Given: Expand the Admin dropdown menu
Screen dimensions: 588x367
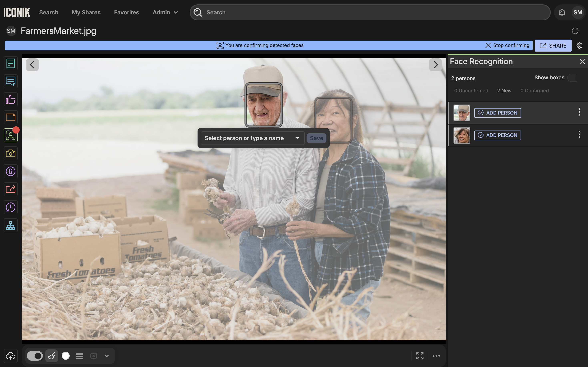Looking at the screenshot, I should pyautogui.click(x=165, y=12).
